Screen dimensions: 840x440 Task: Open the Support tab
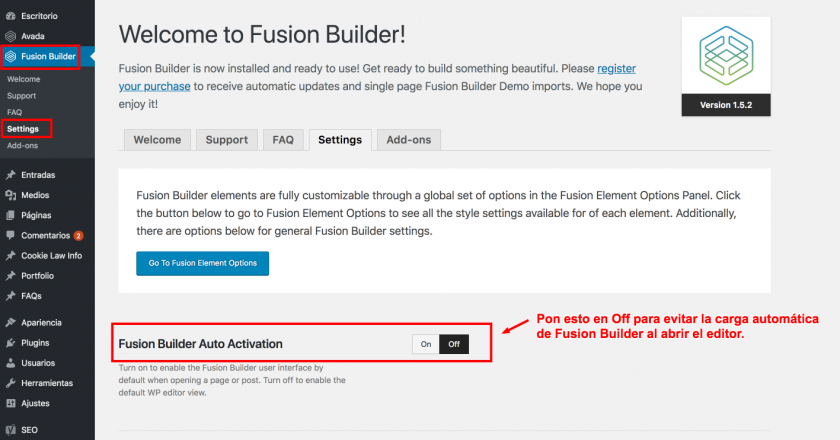tap(227, 140)
